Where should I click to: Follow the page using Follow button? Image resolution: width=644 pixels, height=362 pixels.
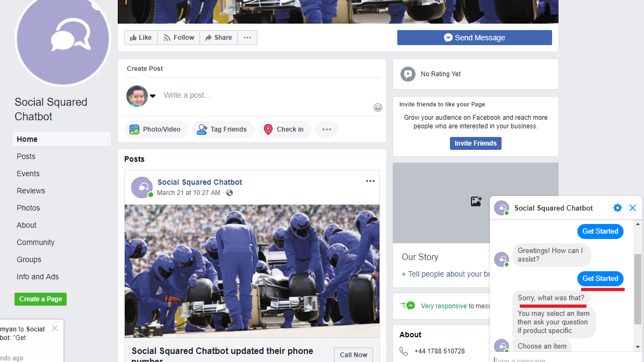click(179, 38)
